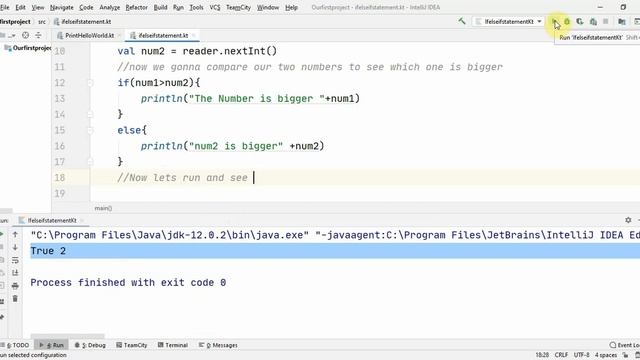Open the View menu
Screen dimensions: 640x360
[x=38, y=7]
